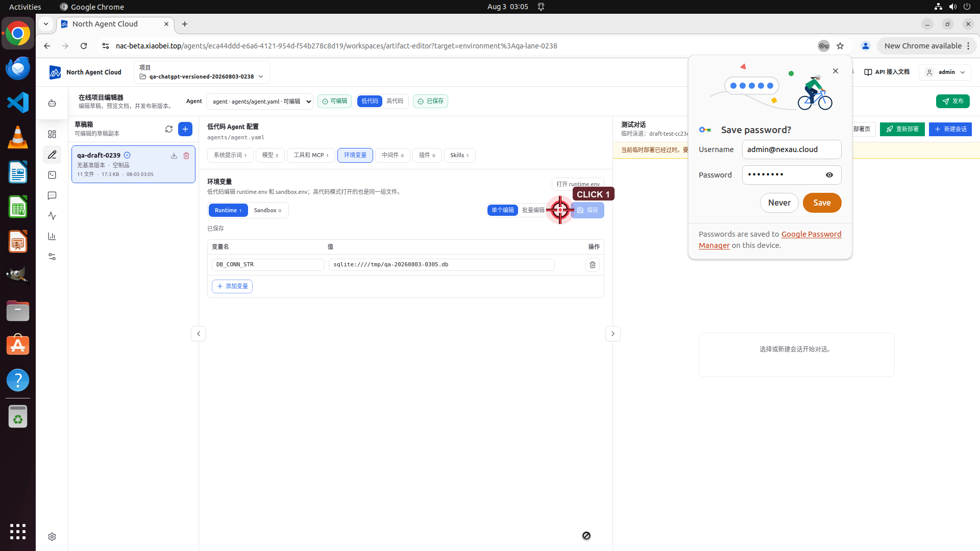Add a variable (添加变量)

(232, 286)
